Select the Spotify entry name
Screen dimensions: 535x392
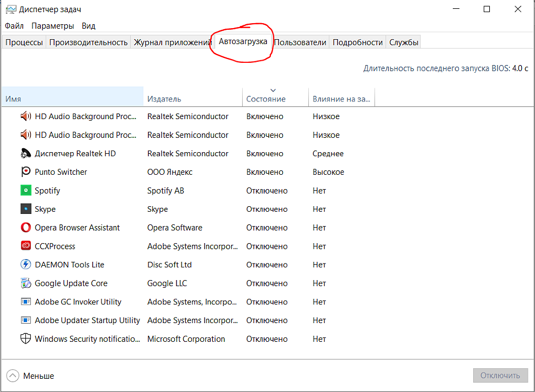[47, 190]
